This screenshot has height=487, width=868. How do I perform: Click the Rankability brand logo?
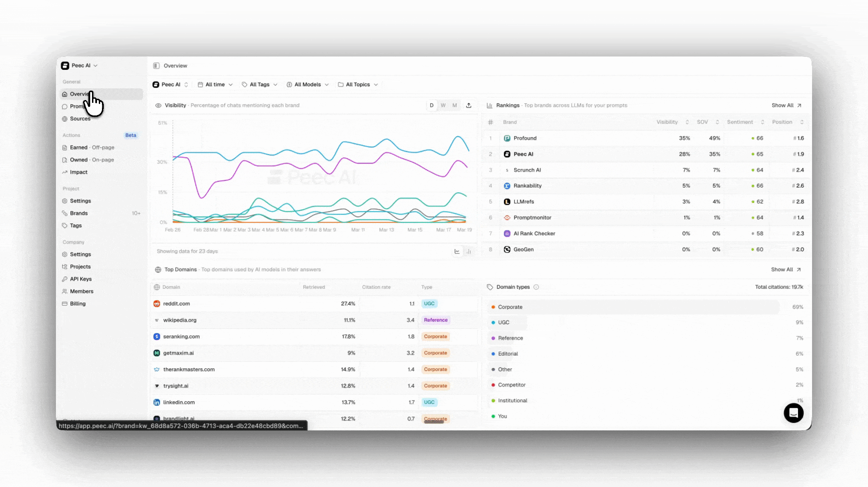pyautogui.click(x=507, y=186)
